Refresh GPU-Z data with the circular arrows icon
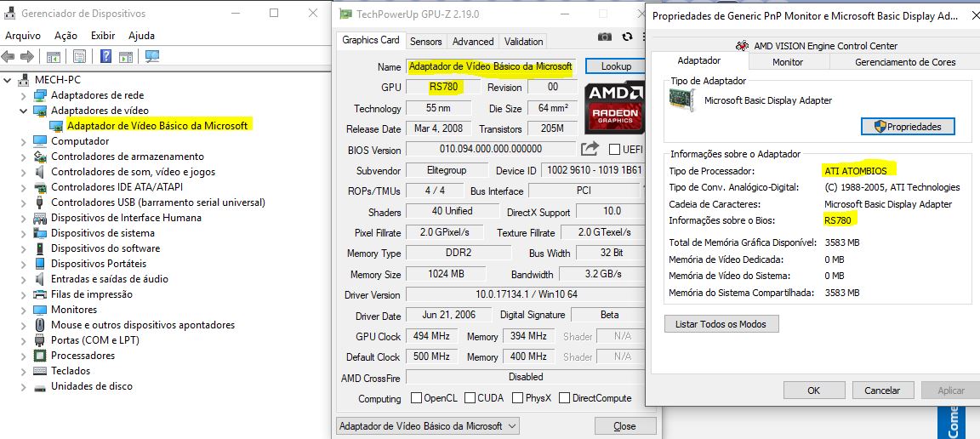 (x=628, y=37)
